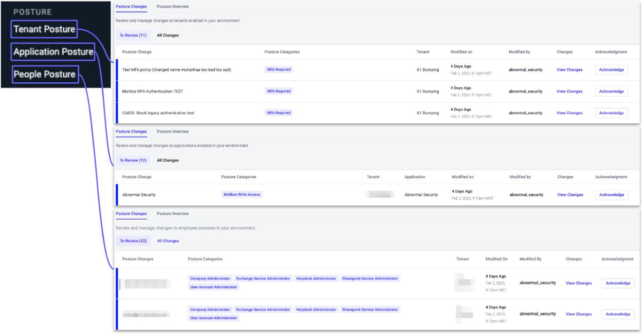
Task: Open Tenant Posture in sidebar
Action: point(44,30)
